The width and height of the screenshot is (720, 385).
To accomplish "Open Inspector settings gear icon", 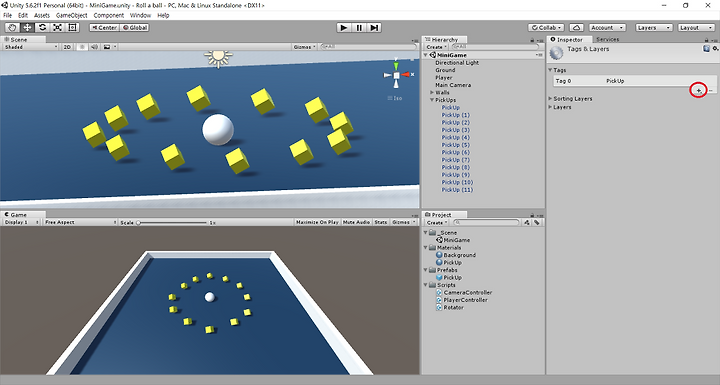I will click(715, 48).
